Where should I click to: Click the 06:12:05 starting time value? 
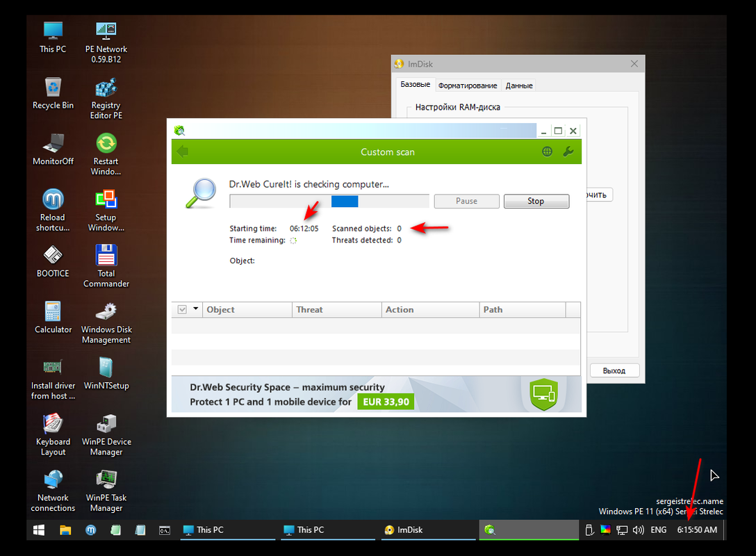pos(304,229)
